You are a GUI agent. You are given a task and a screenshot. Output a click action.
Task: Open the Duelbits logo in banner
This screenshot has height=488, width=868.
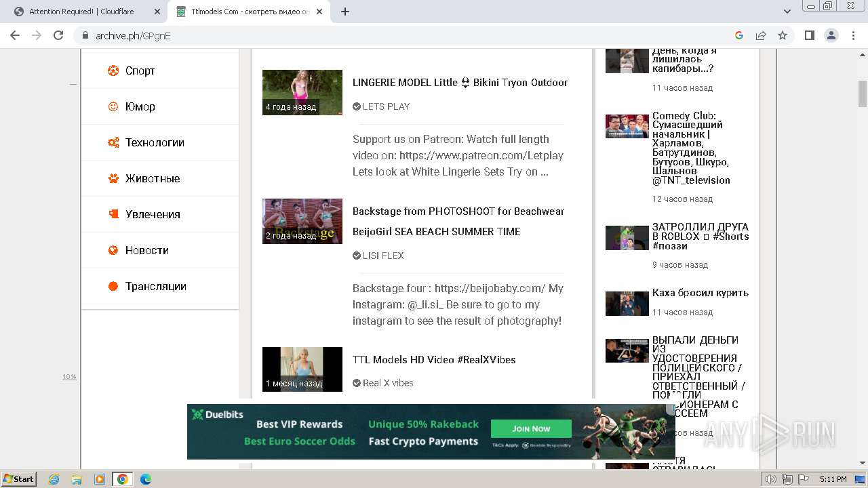[217, 414]
